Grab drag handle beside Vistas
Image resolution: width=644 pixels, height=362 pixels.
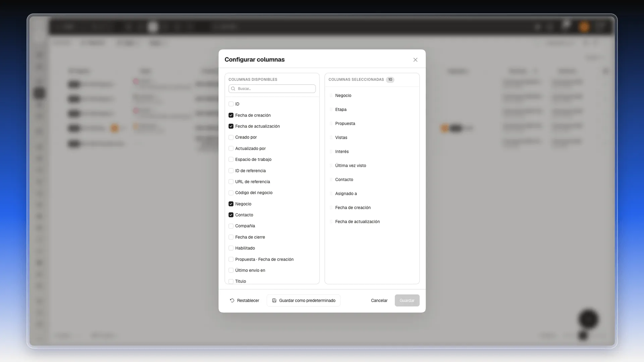tap(331, 137)
